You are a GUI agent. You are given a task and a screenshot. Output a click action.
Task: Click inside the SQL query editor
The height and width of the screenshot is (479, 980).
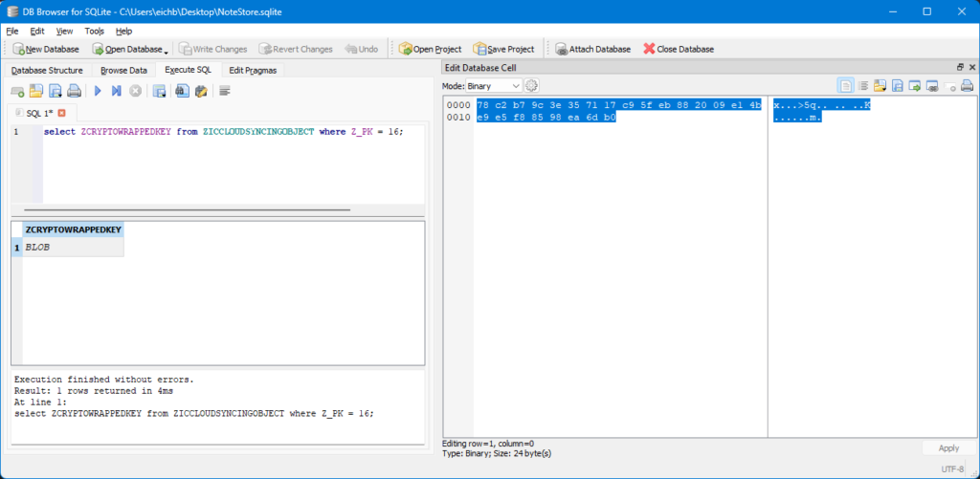(234, 163)
